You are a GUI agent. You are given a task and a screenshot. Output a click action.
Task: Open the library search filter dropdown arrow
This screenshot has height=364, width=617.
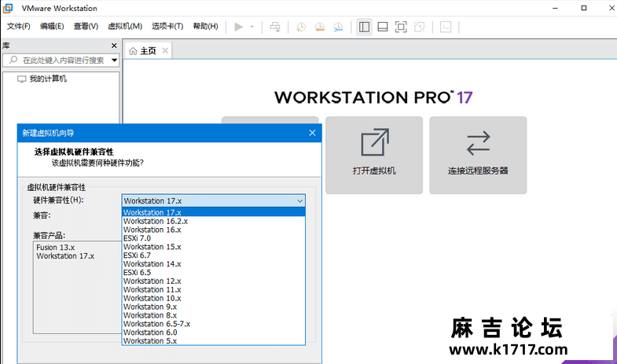[x=114, y=61]
